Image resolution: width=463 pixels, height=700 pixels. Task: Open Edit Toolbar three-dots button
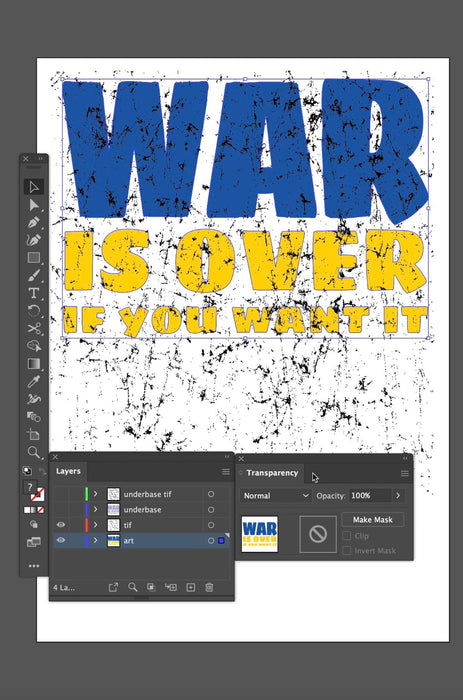click(33, 566)
